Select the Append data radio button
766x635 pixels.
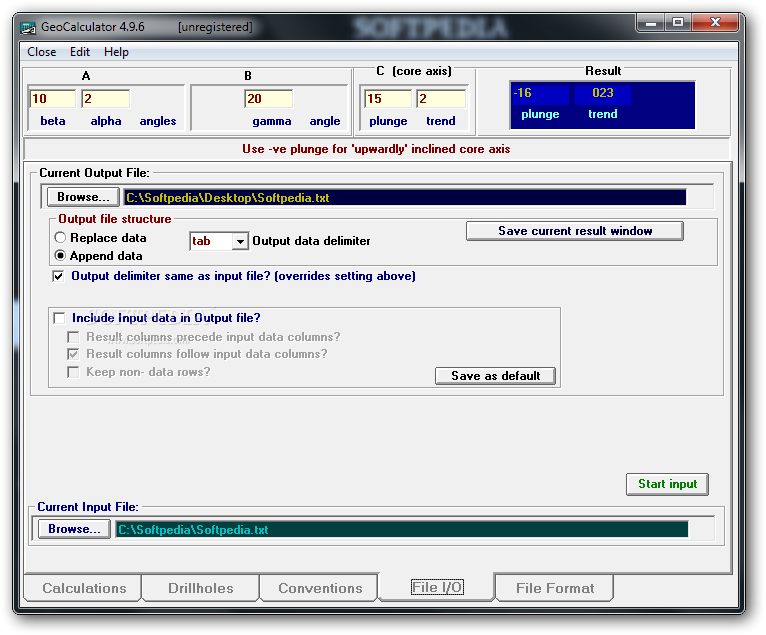[60, 255]
